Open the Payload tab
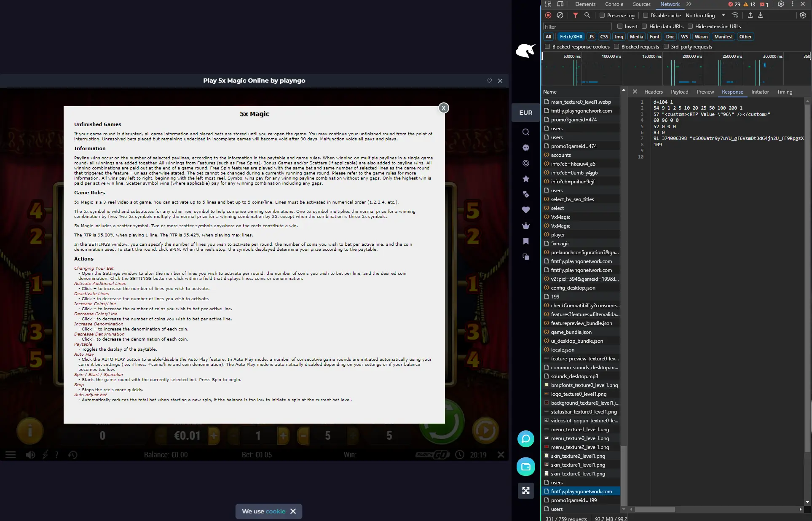This screenshot has width=812, height=521. pyautogui.click(x=679, y=91)
